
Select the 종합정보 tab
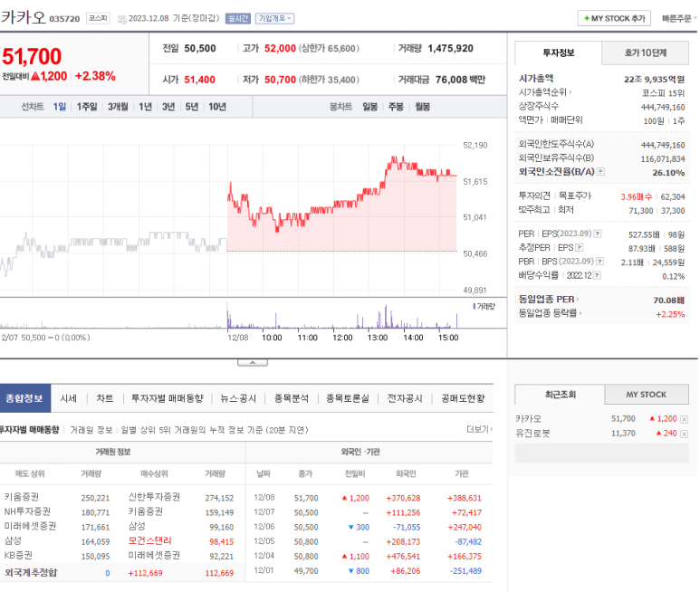24,398
